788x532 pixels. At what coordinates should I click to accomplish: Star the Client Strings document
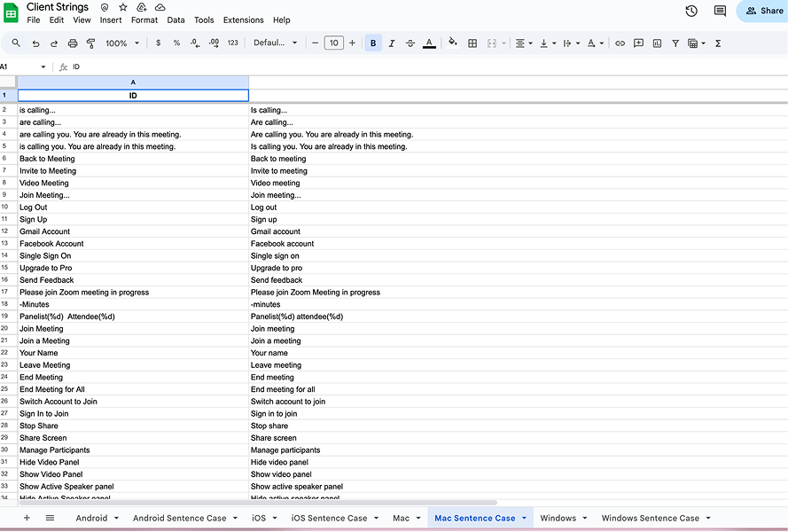122,6
